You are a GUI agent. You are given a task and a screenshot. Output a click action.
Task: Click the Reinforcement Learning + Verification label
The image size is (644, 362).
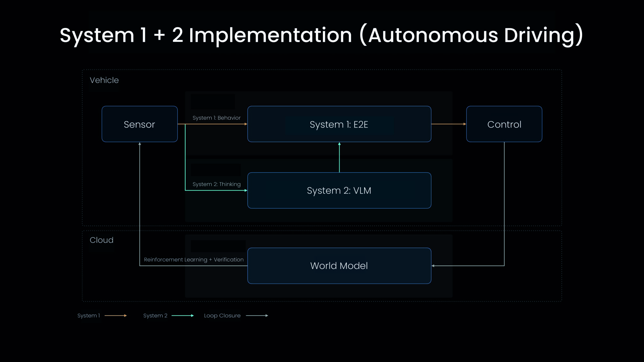click(194, 260)
